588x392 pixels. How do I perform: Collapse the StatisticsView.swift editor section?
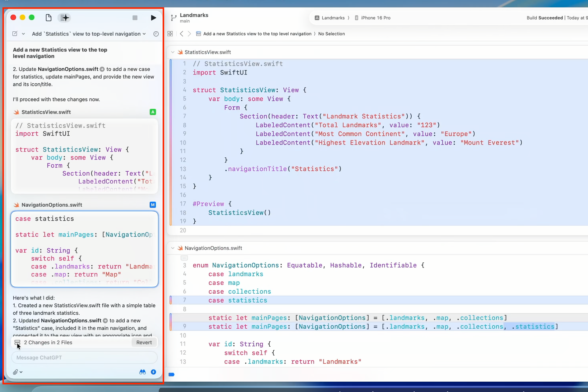173,52
